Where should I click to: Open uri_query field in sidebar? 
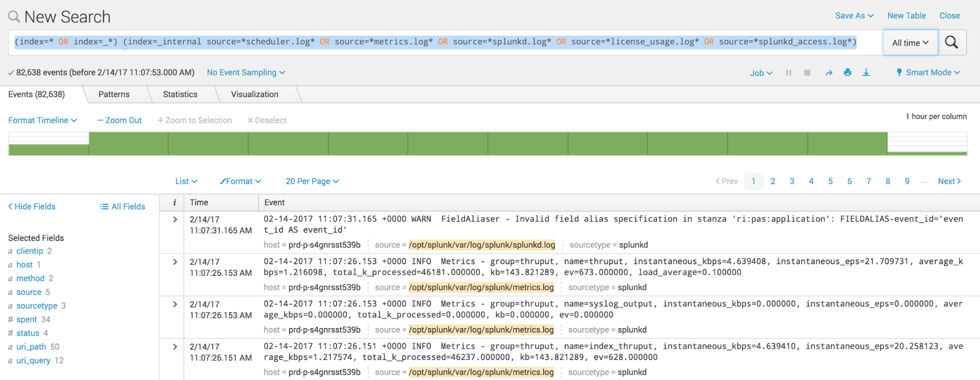pyautogui.click(x=33, y=361)
